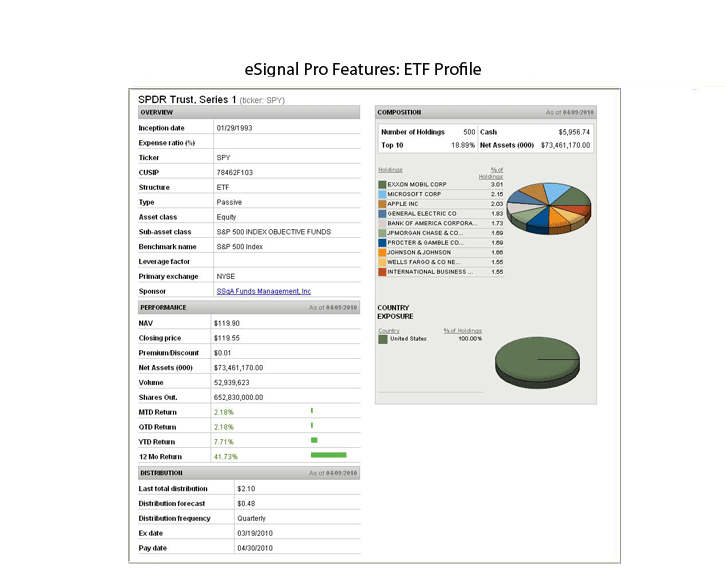Click the EXXON MOBIL CORP holding name

(x=417, y=185)
